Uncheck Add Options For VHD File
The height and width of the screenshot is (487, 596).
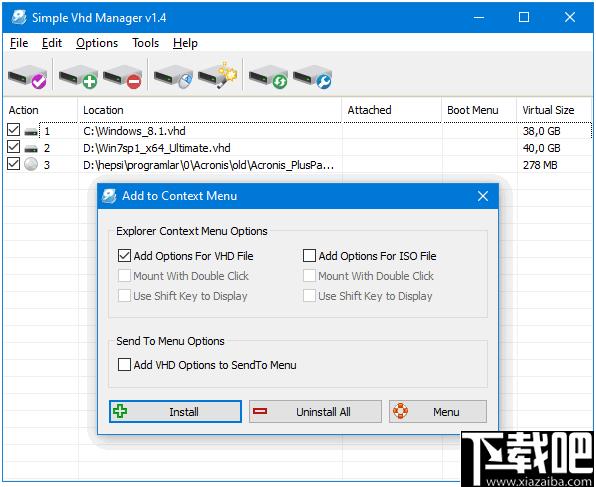(124, 256)
